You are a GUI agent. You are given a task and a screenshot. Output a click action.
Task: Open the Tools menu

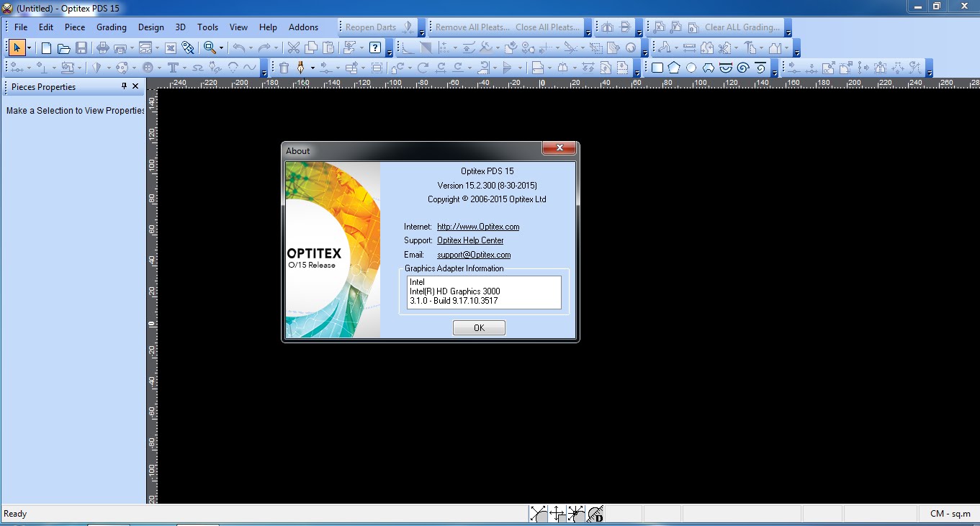[x=208, y=27]
